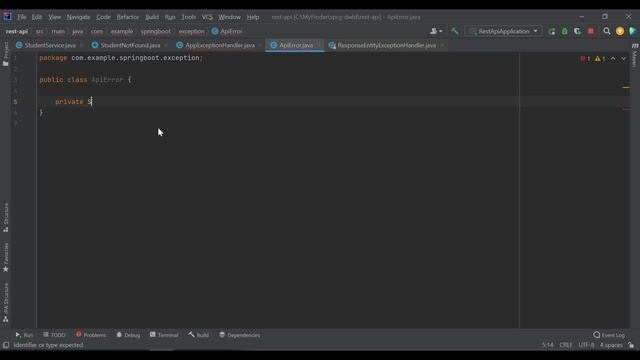This screenshot has width=640, height=360.
Task: Open the Favorites tool window sidebar
Action: (6, 258)
